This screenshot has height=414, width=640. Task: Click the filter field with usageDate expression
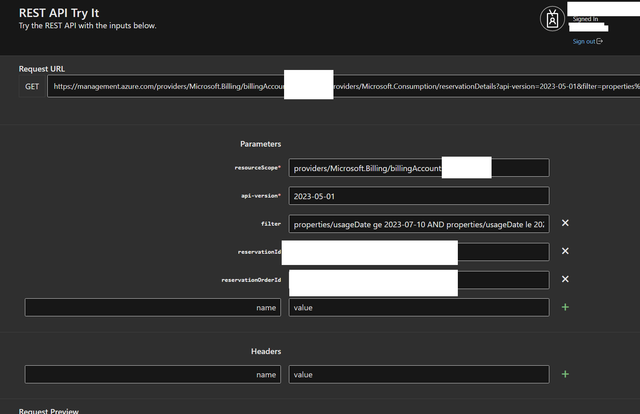click(419, 224)
